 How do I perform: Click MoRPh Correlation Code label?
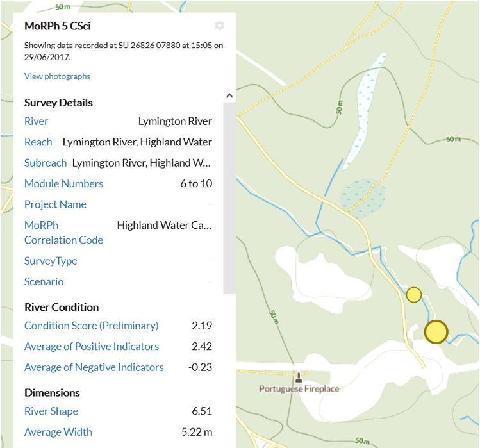63,233
